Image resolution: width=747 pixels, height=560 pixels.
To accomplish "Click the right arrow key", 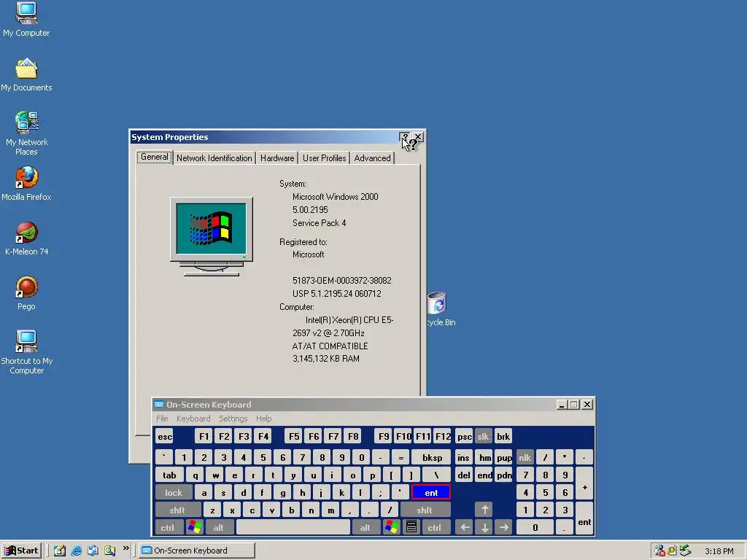I will click(x=503, y=528).
